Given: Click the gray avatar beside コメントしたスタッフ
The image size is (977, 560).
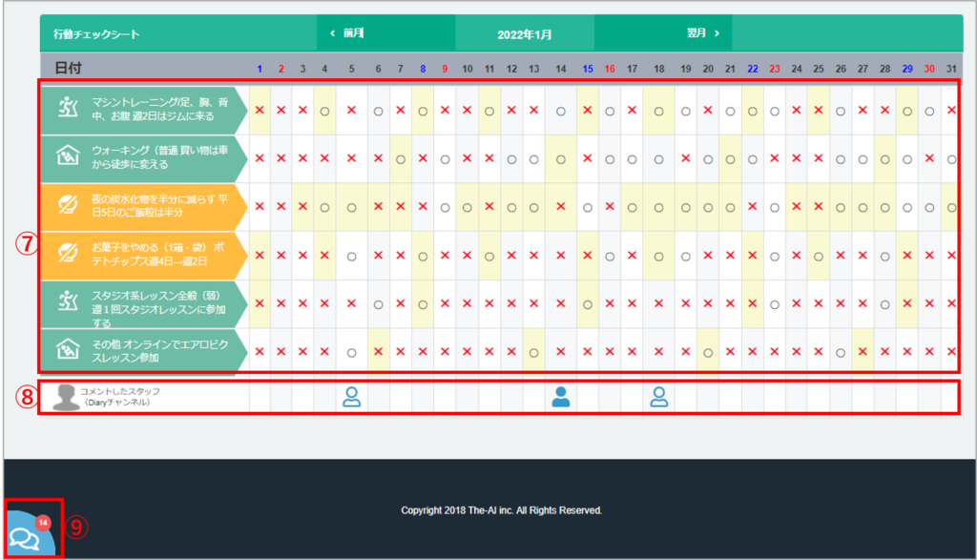Looking at the screenshot, I should point(66,398).
